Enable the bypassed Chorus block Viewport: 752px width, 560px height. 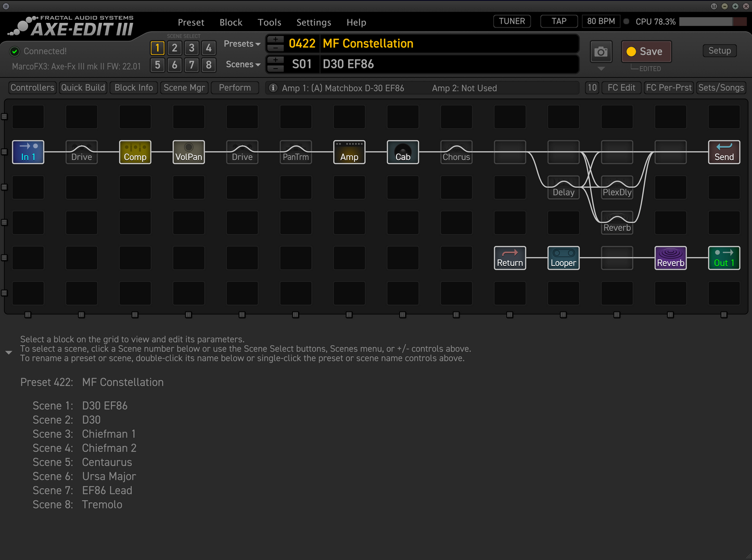pos(456,152)
